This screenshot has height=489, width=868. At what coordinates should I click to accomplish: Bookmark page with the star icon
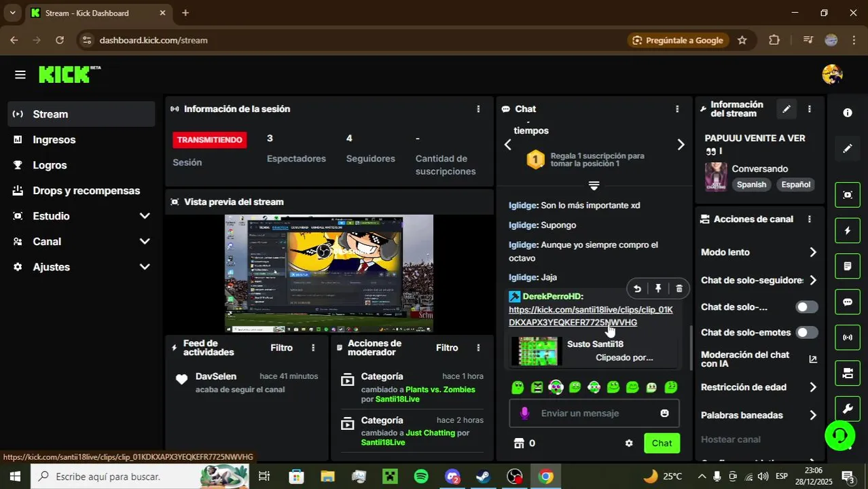click(742, 40)
